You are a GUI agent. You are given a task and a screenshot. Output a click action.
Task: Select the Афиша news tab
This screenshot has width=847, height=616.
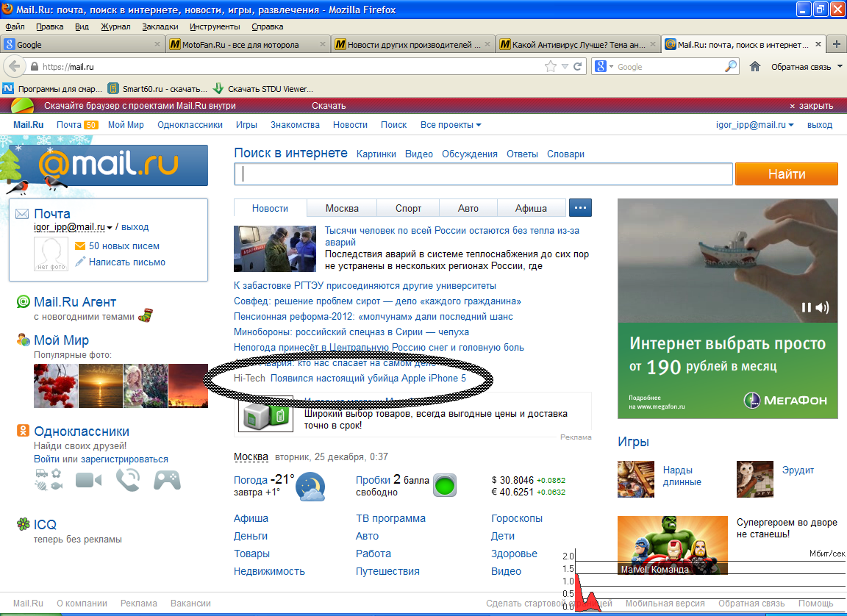(531, 208)
